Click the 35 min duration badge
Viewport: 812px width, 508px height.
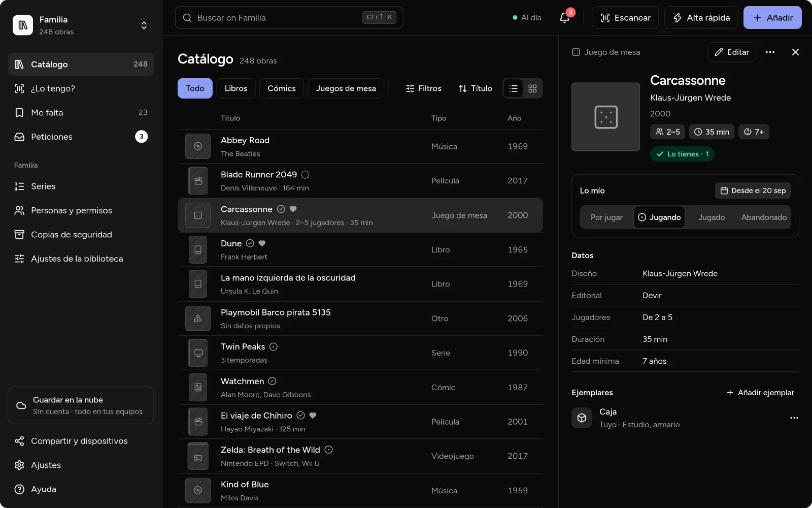(712, 132)
